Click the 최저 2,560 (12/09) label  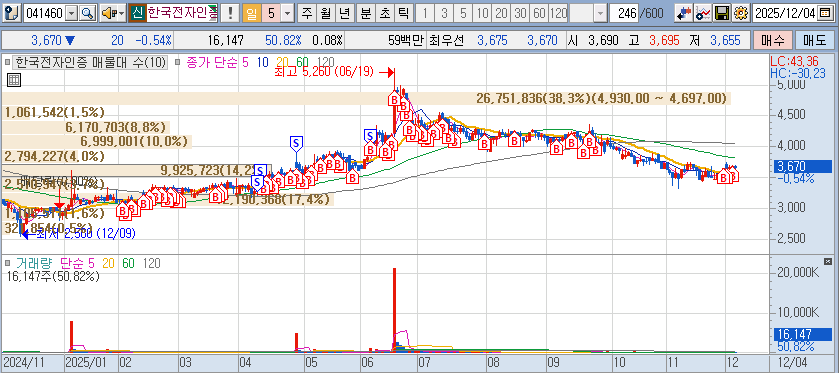85,233
